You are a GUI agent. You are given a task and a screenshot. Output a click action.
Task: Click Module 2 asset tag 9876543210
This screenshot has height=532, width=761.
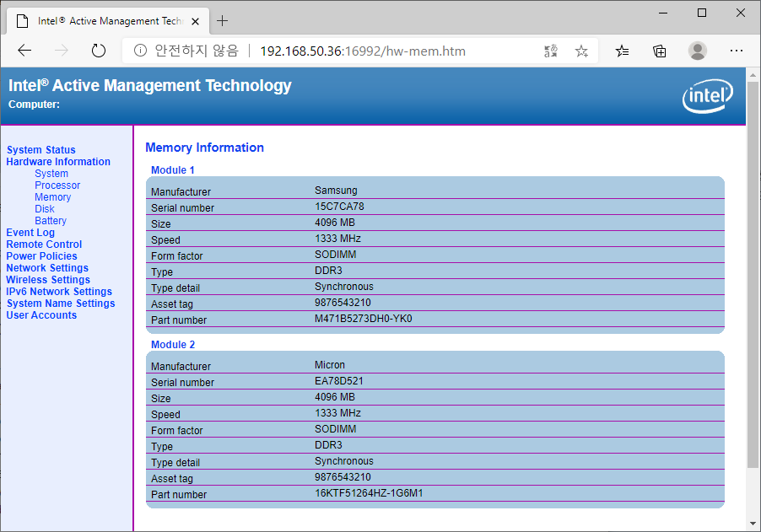click(x=343, y=477)
